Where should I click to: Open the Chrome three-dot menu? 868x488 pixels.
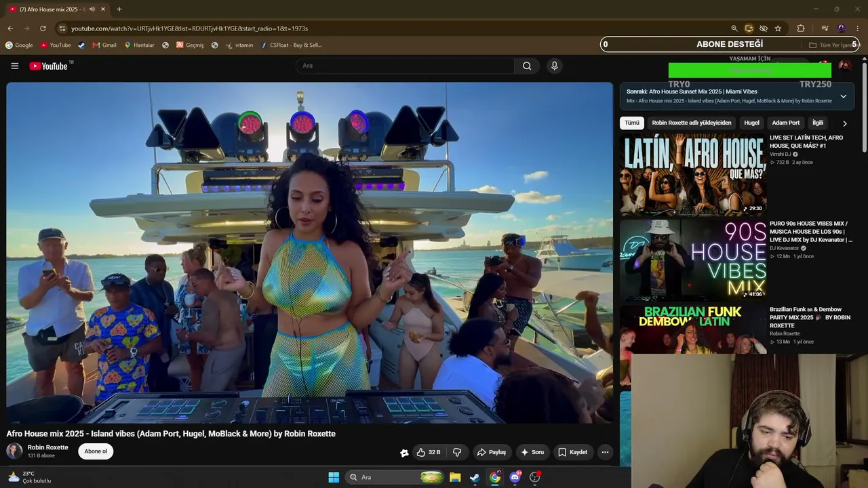pyautogui.click(x=858, y=28)
